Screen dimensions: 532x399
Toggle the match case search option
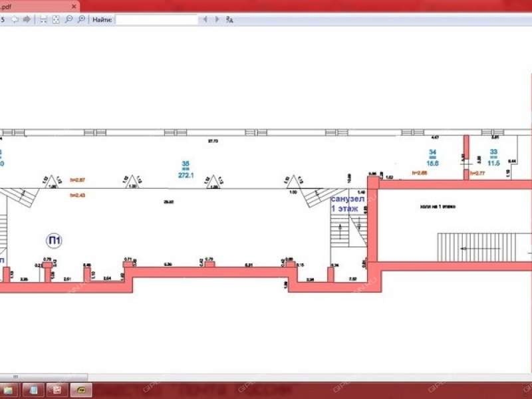click(x=230, y=19)
